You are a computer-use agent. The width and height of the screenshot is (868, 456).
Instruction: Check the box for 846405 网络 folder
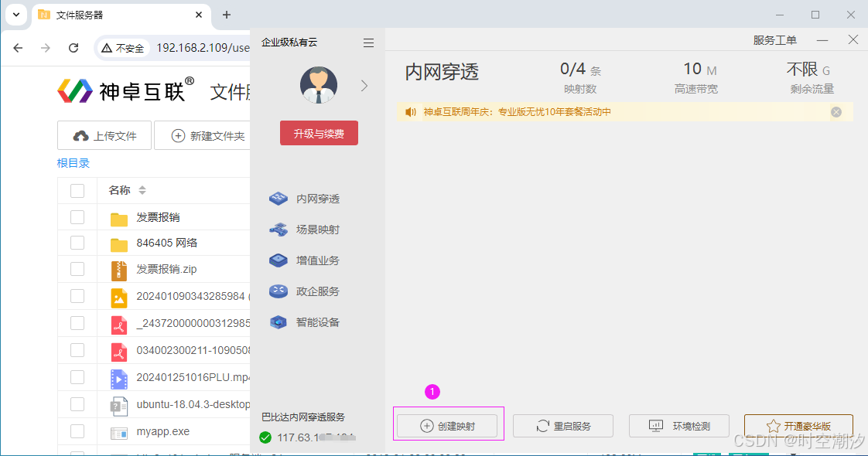click(77, 243)
